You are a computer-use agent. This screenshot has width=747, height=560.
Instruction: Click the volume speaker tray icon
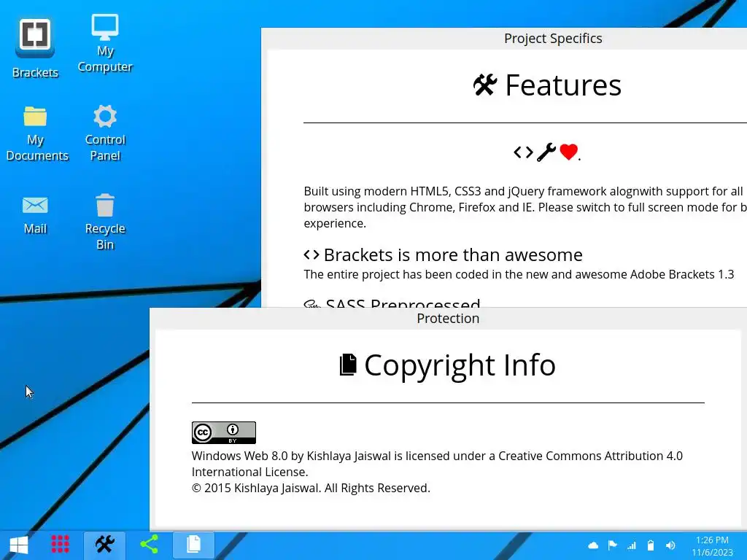tap(670, 545)
